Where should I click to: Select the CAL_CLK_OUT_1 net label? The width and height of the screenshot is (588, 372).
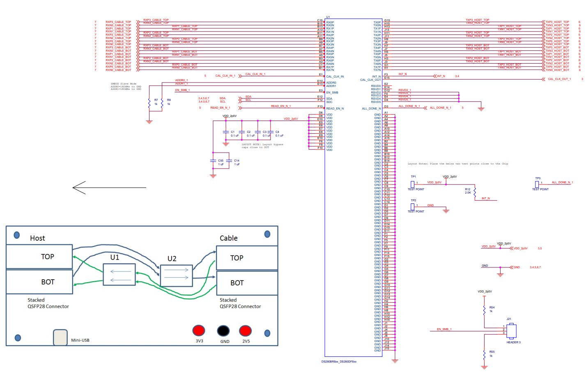[559, 79]
